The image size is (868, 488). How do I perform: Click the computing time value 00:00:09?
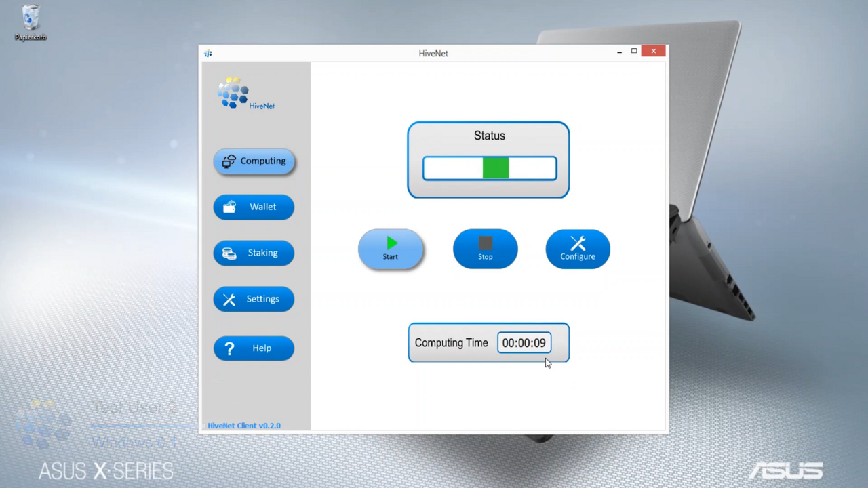[524, 343]
